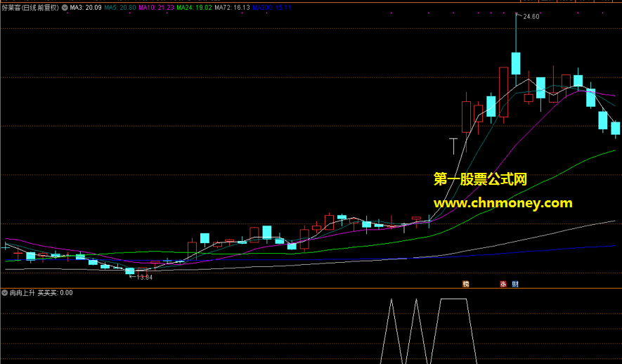Screen dimensions: 622x364
Task: Click the MA24: 19.02 label
Action: coord(195,8)
